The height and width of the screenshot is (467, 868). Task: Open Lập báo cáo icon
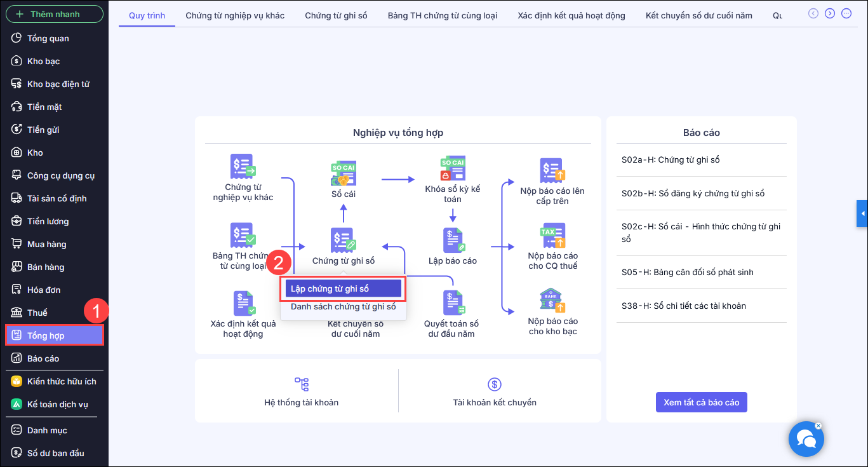click(453, 240)
